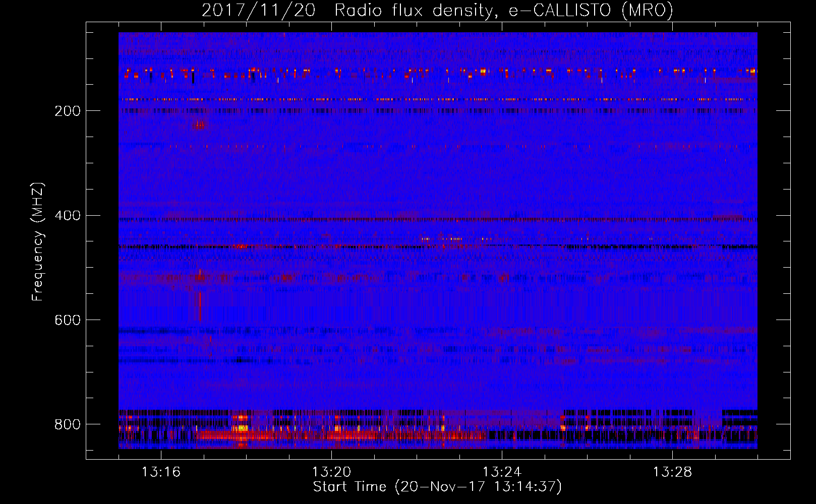Screen dimensions: 816x504
Task: Click the 800 frequency tick label
Action: [67, 424]
